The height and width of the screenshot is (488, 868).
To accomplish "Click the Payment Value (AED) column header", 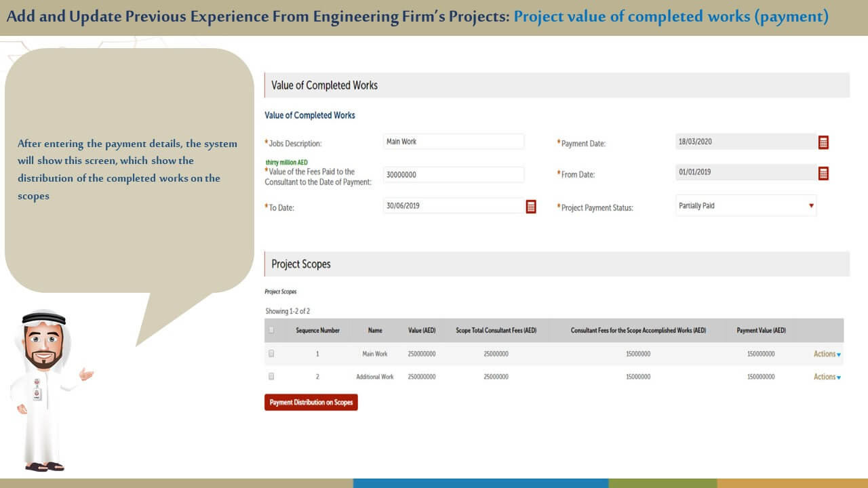I will [761, 331].
